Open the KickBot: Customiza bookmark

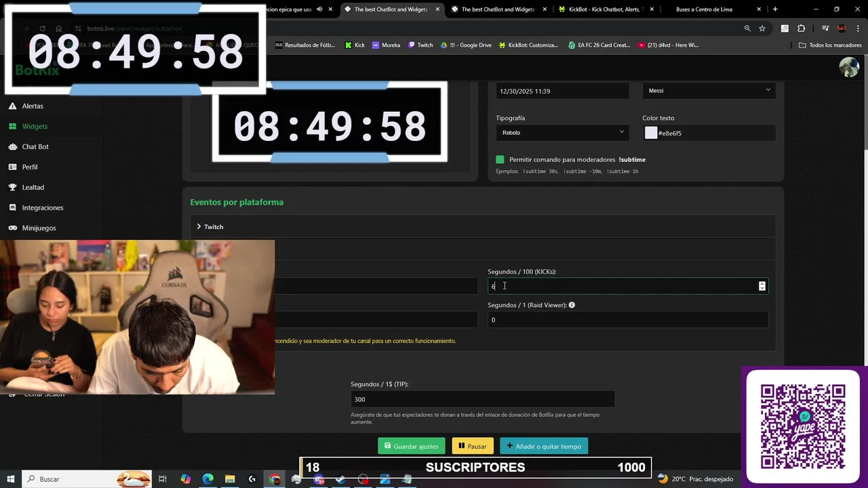point(528,45)
